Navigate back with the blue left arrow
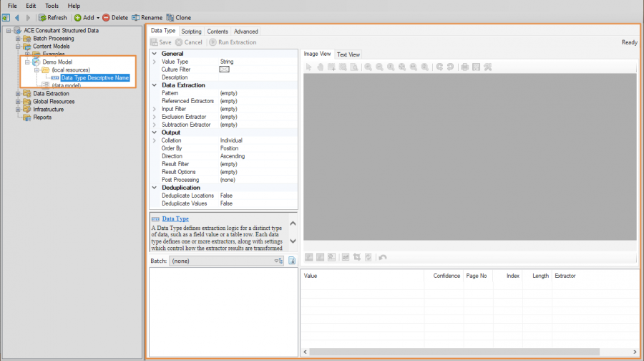 (x=18, y=17)
